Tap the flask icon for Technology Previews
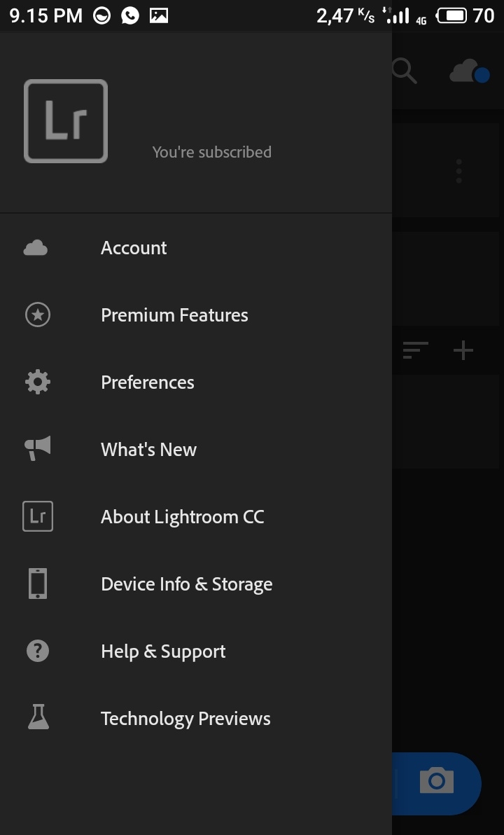The height and width of the screenshot is (835, 504). [38, 717]
